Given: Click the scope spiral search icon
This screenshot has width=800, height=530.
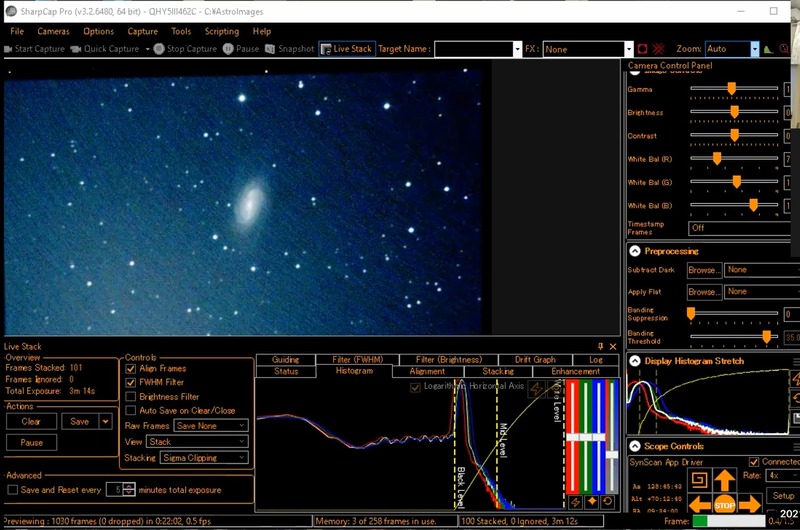Looking at the screenshot, I should point(699,479).
